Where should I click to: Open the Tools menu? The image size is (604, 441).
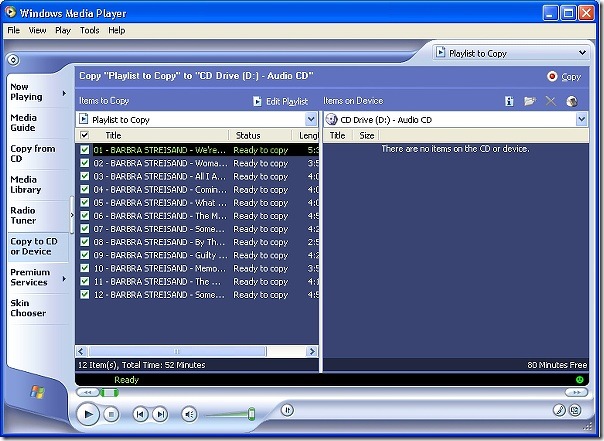(x=89, y=30)
